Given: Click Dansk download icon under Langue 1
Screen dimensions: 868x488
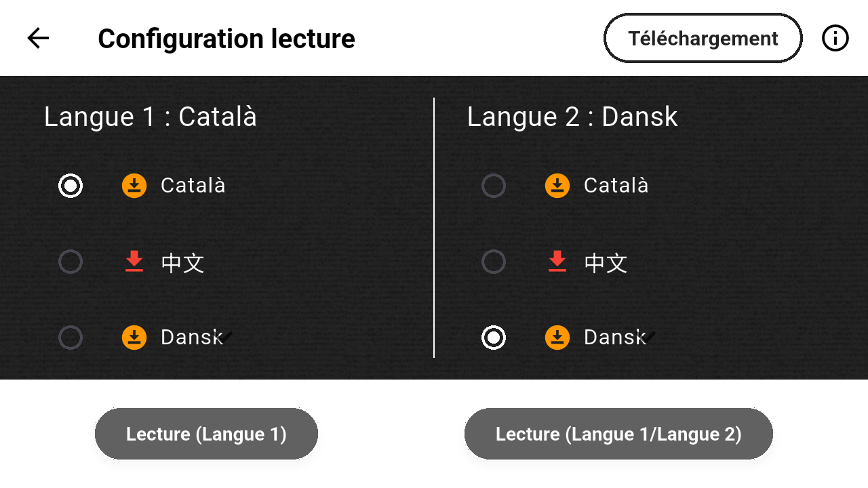Looking at the screenshot, I should tap(134, 338).
